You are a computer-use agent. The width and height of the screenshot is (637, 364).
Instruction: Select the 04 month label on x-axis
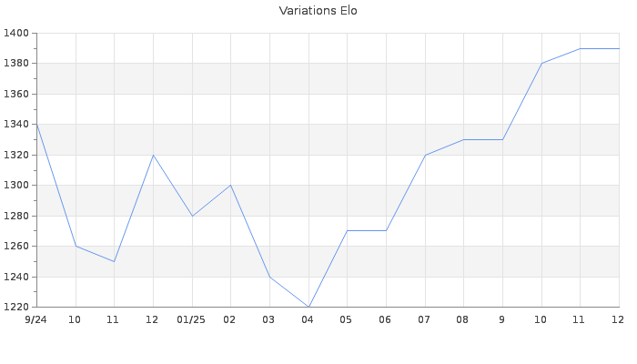tap(308, 320)
